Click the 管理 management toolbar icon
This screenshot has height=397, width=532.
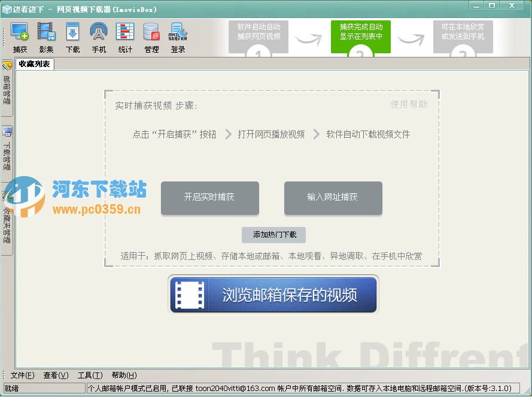pyautogui.click(x=151, y=36)
